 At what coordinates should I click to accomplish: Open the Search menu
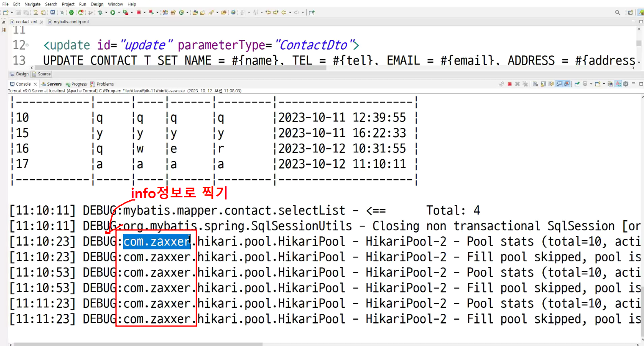51,4
